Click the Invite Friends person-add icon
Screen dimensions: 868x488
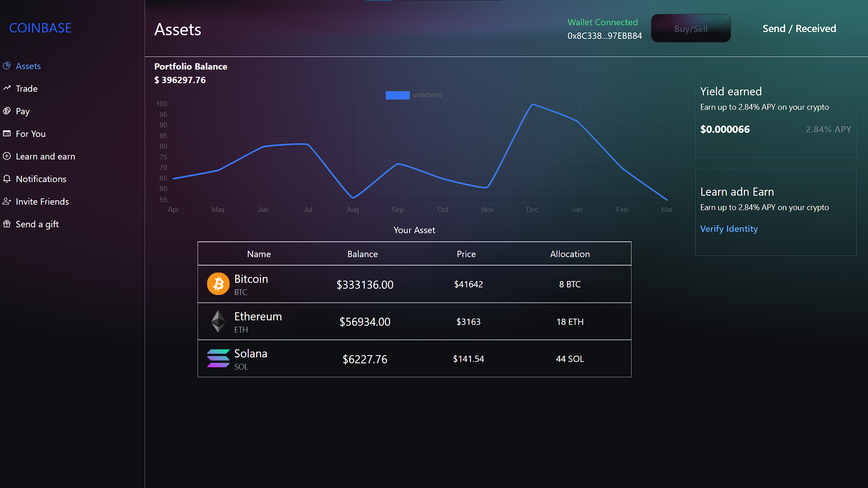tap(7, 201)
